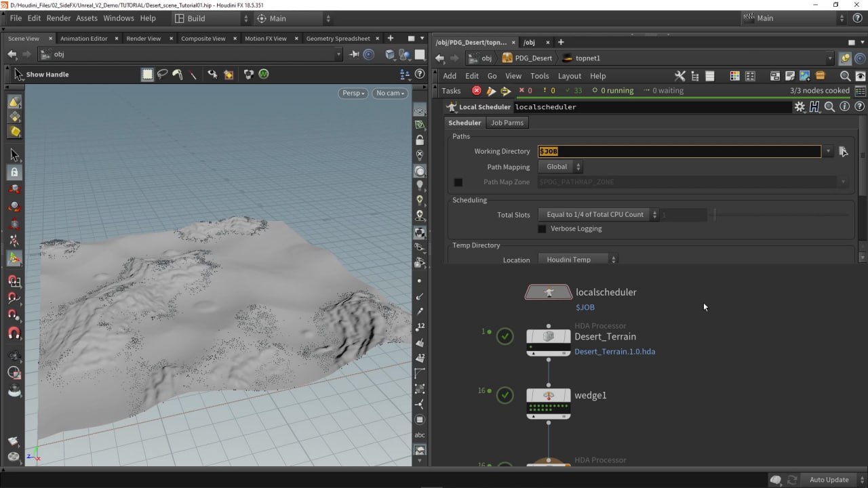
Task: Open the Total Slots CPU count dropdown
Action: coord(599,215)
